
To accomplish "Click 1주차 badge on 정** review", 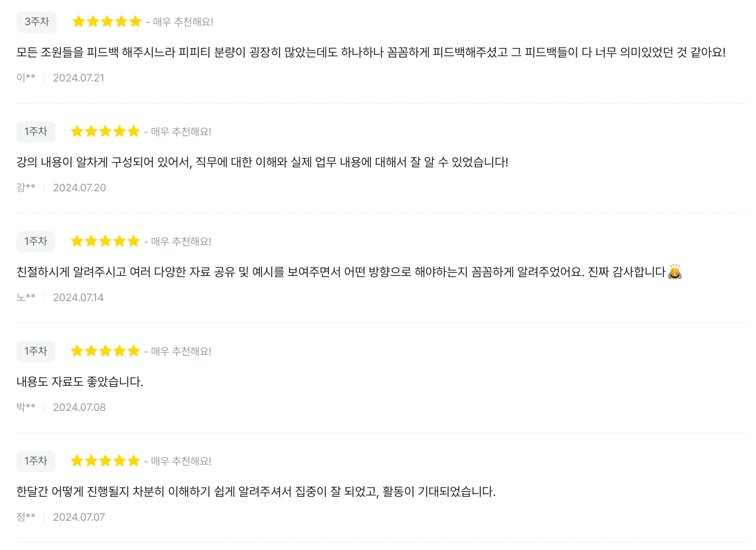I will pyautogui.click(x=36, y=461).
